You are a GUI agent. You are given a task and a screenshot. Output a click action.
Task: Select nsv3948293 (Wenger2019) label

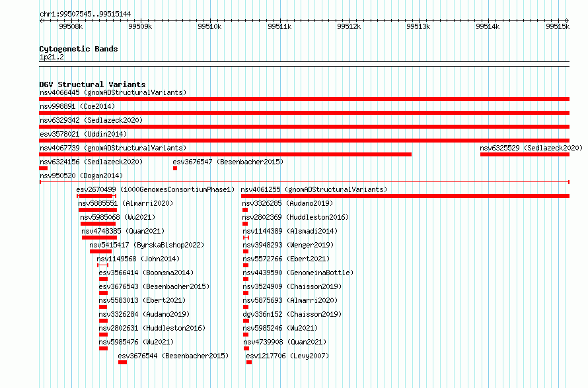click(288, 245)
